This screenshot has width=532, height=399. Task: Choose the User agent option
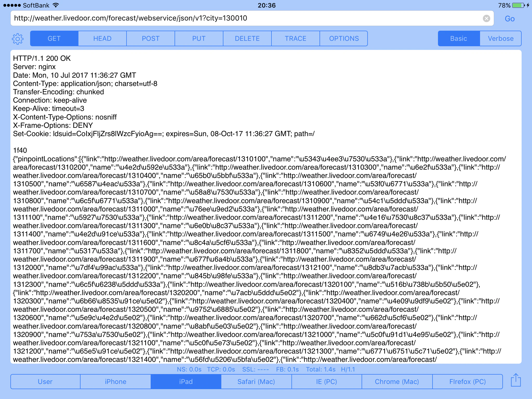click(x=45, y=382)
